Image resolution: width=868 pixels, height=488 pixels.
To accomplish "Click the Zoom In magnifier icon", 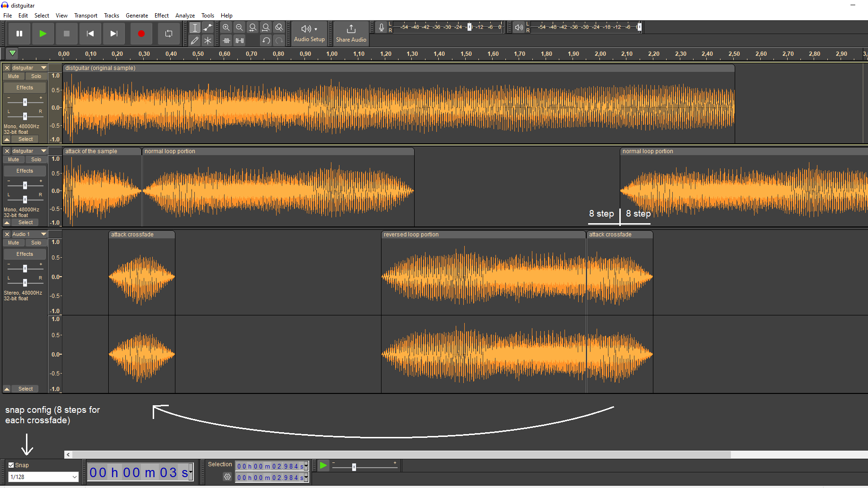I will (226, 27).
